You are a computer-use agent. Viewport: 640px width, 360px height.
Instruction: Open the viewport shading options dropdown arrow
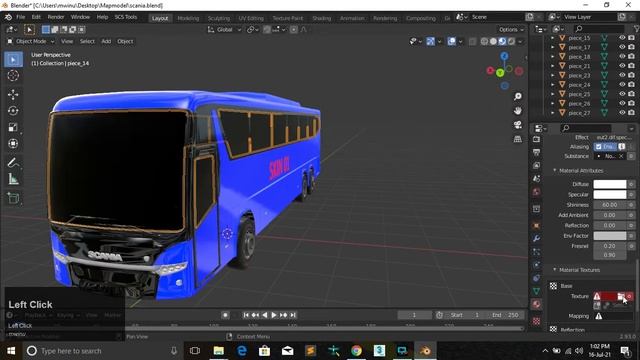pos(520,41)
